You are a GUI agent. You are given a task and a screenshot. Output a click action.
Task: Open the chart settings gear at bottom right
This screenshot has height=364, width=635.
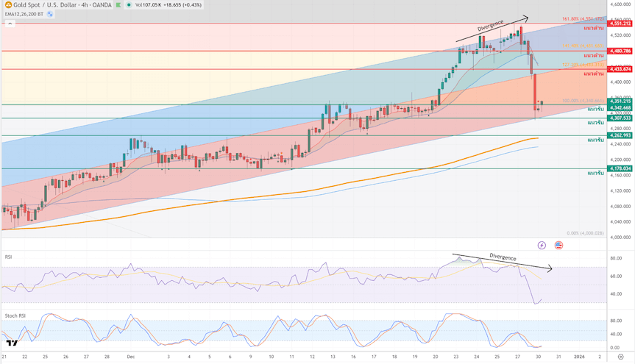pyautogui.click(x=620, y=356)
